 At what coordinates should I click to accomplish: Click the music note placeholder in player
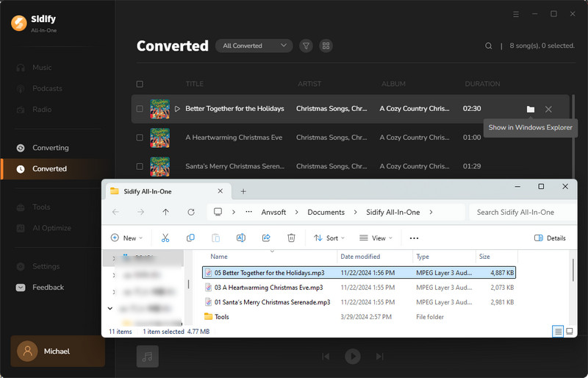click(148, 356)
